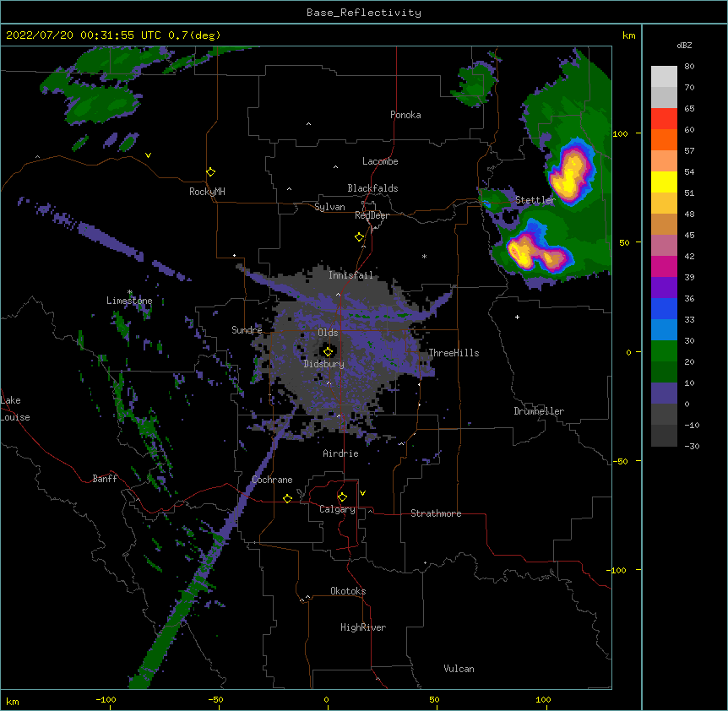
Task: Click the 80 value on the dBZ scale
Action: [x=689, y=67]
